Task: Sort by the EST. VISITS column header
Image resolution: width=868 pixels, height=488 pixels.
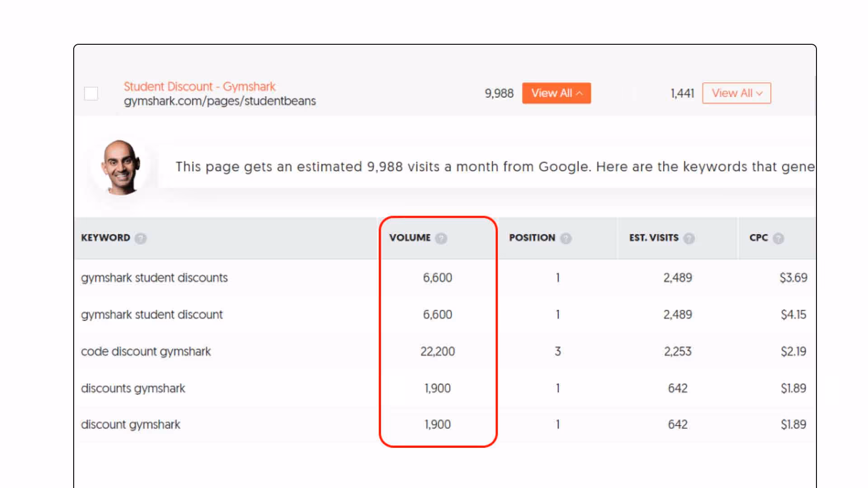Action: [x=653, y=238]
